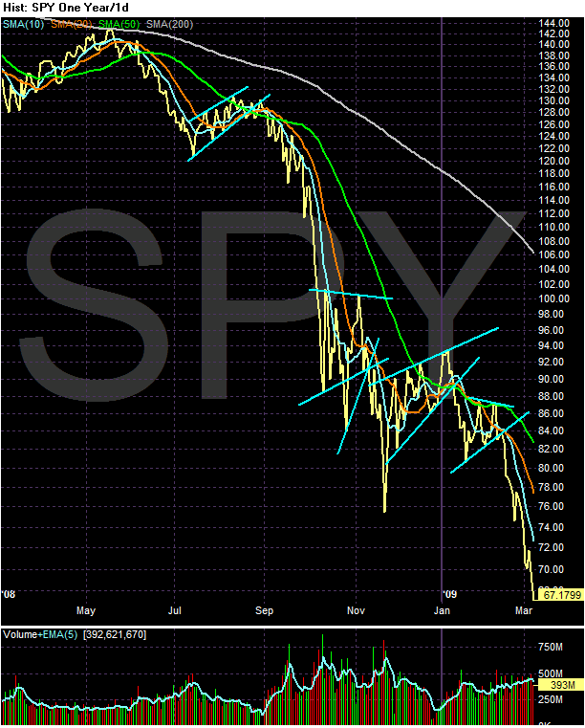This screenshot has height=728, width=585.
Task: Click the 100.00 price axis label
Action: tap(553, 299)
